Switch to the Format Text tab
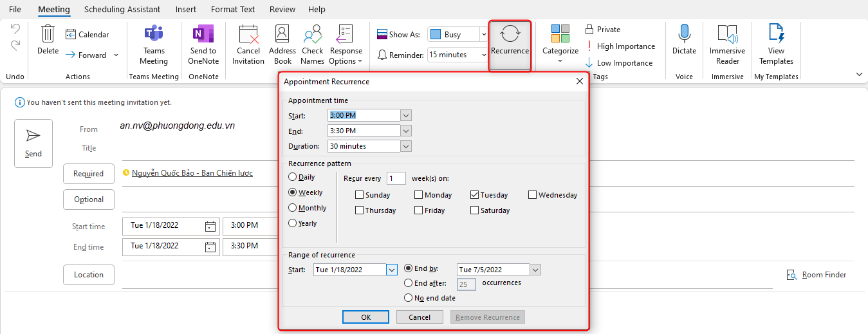868x334 pixels. click(233, 9)
